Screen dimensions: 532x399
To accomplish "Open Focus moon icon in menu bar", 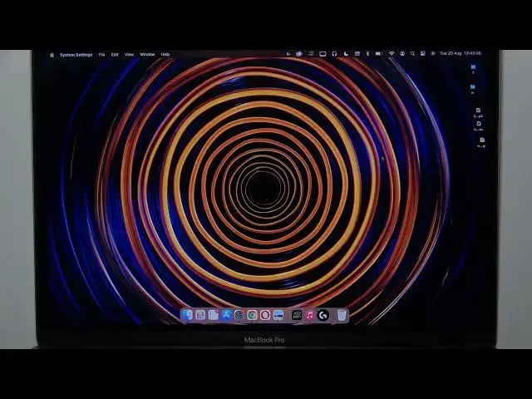I will click(346, 53).
